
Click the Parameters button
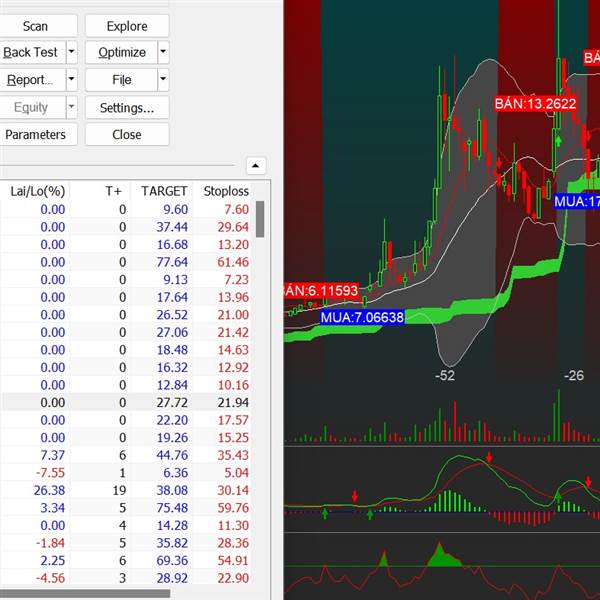pyautogui.click(x=38, y=135)
